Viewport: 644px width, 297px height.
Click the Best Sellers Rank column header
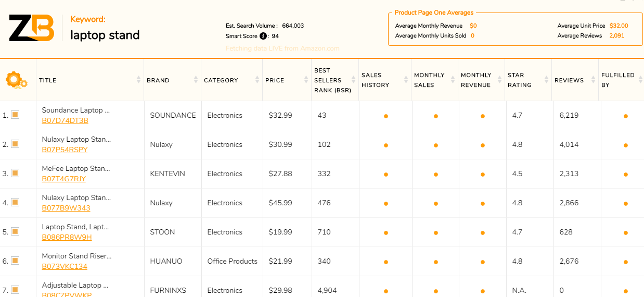point(332,80)
